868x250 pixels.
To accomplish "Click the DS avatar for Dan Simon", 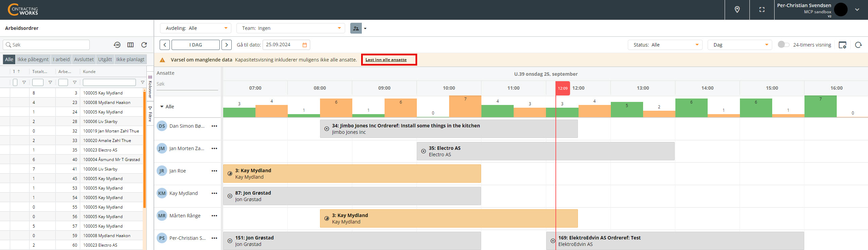I will (162, 126).
